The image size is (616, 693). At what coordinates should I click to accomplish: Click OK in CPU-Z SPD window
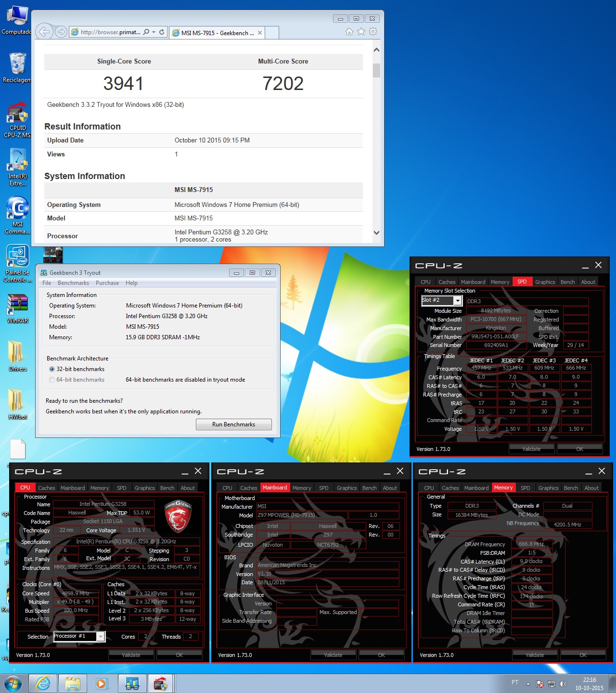[580, 449]
